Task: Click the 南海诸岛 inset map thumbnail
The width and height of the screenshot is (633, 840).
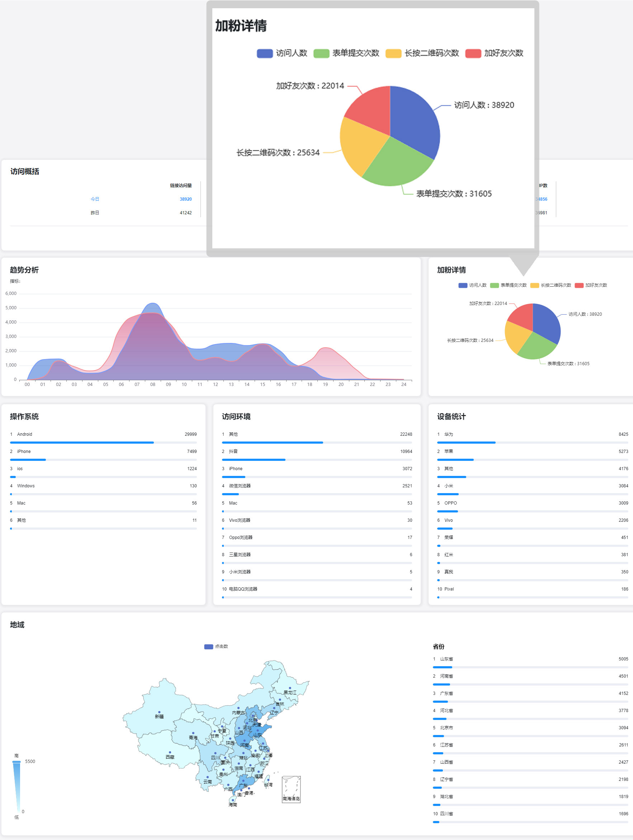Action: [291, 789]
